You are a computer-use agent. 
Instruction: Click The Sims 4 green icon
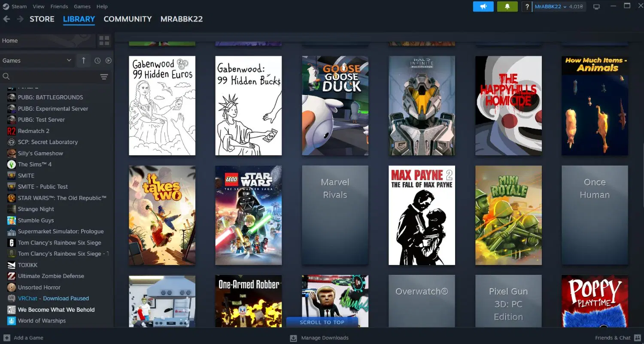[x=12, y=164]
